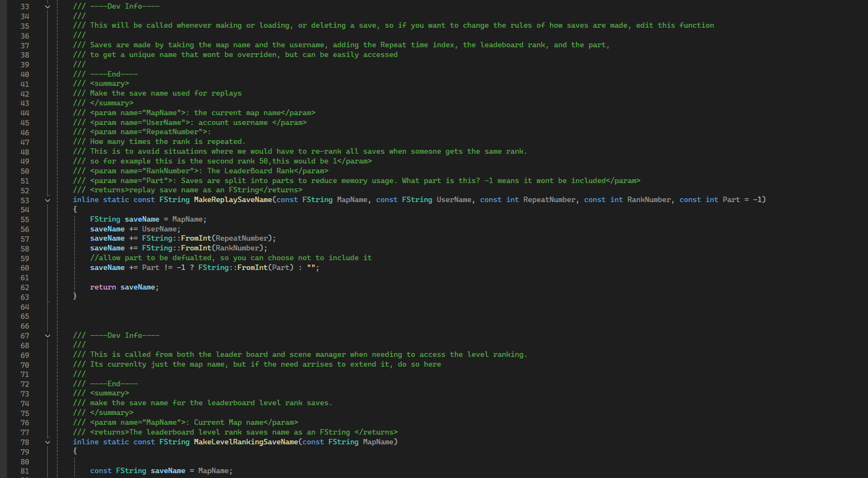
Task: Collapse the comment block fold at line 67
Action: pos(48,336)
